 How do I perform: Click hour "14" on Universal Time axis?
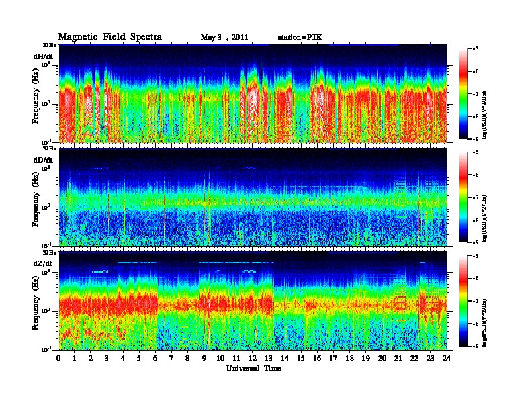tap(285, 358)
